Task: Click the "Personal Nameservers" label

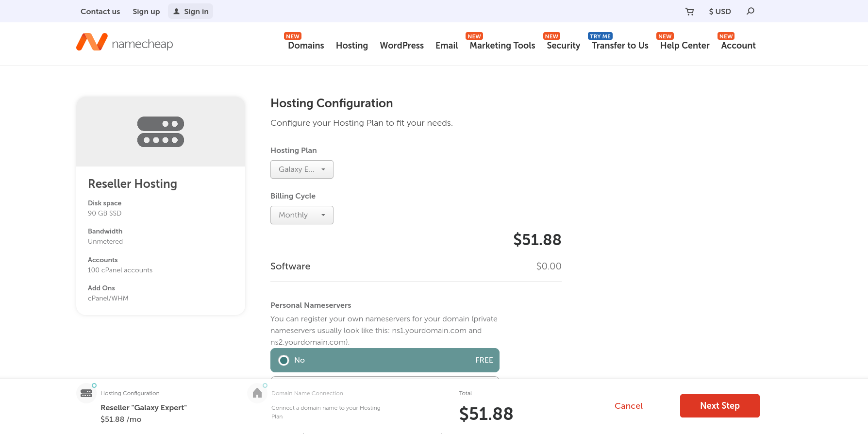Action: click(311, 305)
